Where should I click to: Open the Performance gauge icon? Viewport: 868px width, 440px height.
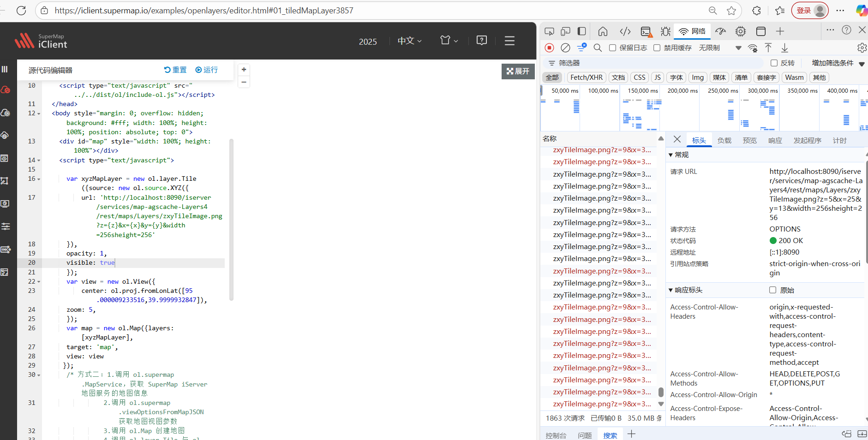tap(721, 31)
